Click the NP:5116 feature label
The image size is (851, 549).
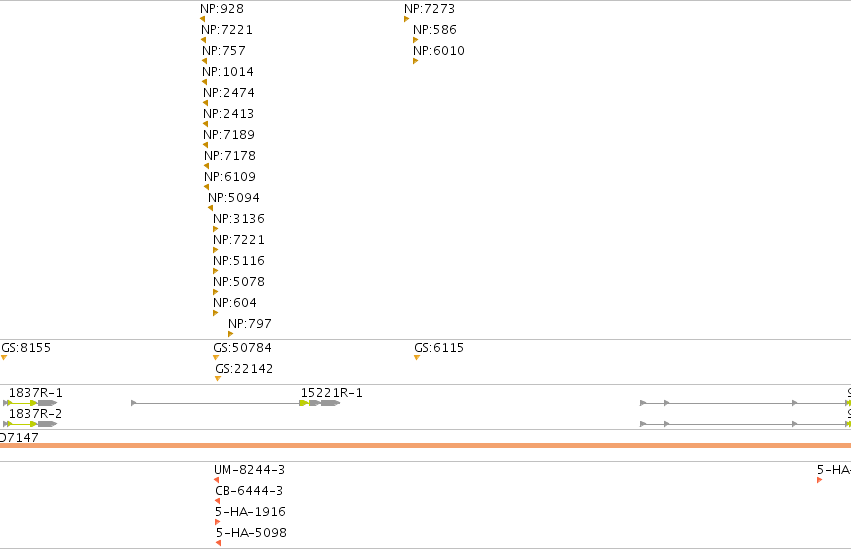[239, 261]
